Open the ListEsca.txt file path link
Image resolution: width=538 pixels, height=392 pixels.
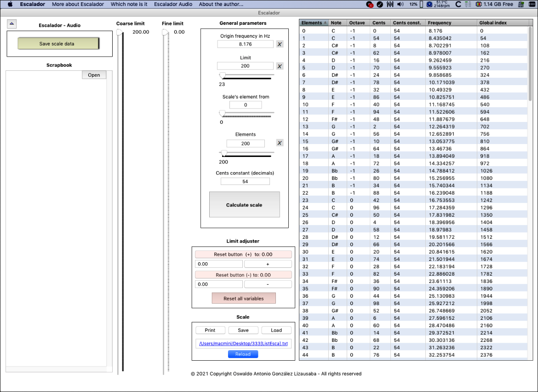tap(243, 344)
